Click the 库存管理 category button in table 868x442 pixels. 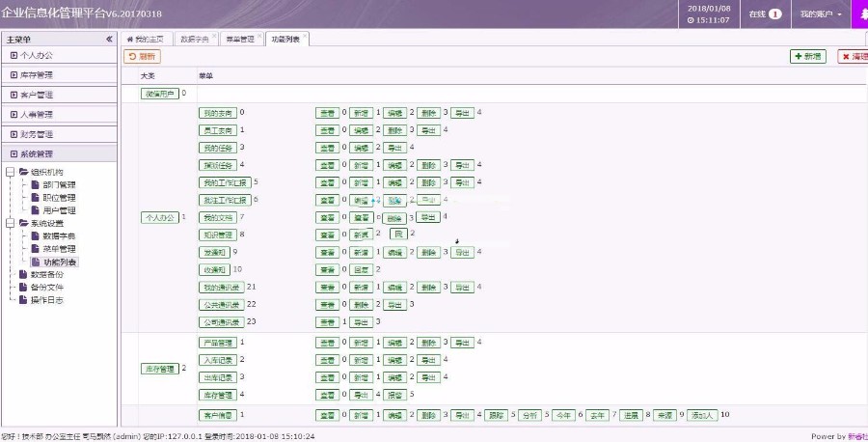[x=159, y=369]
